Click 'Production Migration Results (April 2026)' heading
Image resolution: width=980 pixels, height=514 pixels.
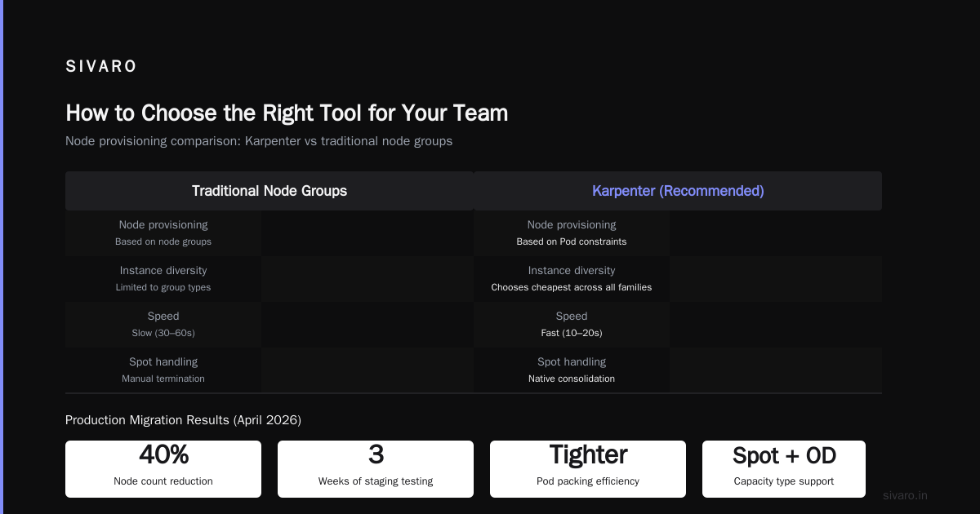[x=183, y=420]
